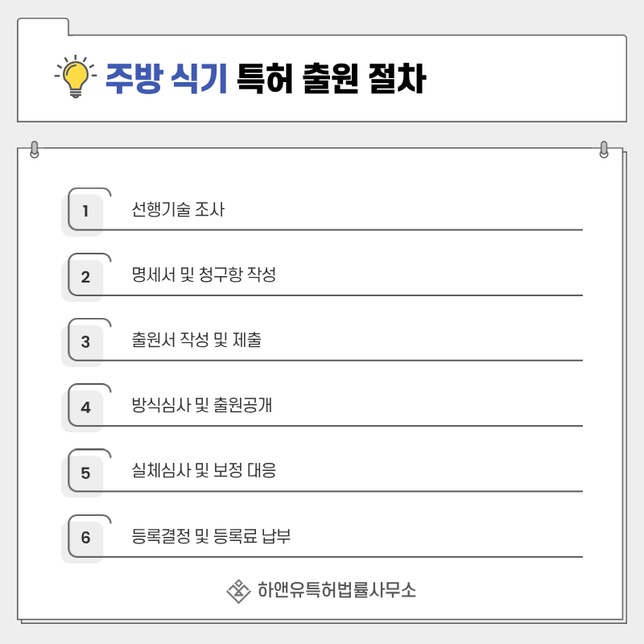Click the right binder pin icon
This screenshot has height=644, width=644.
(605, 150)
